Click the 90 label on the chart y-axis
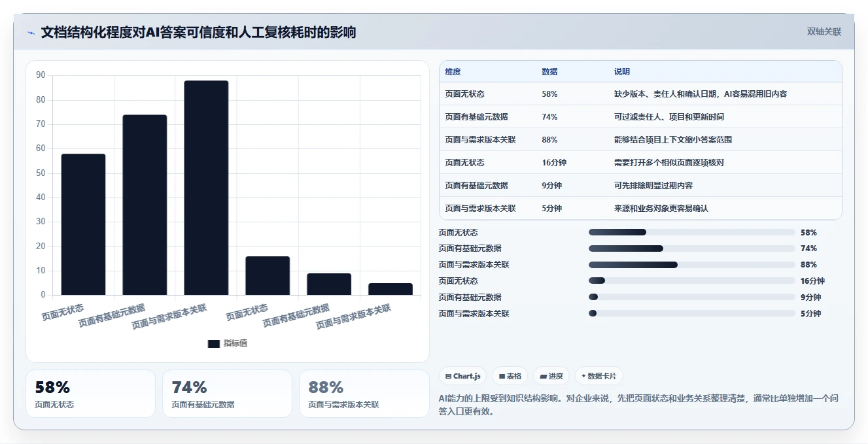 (x=41, y=75)
